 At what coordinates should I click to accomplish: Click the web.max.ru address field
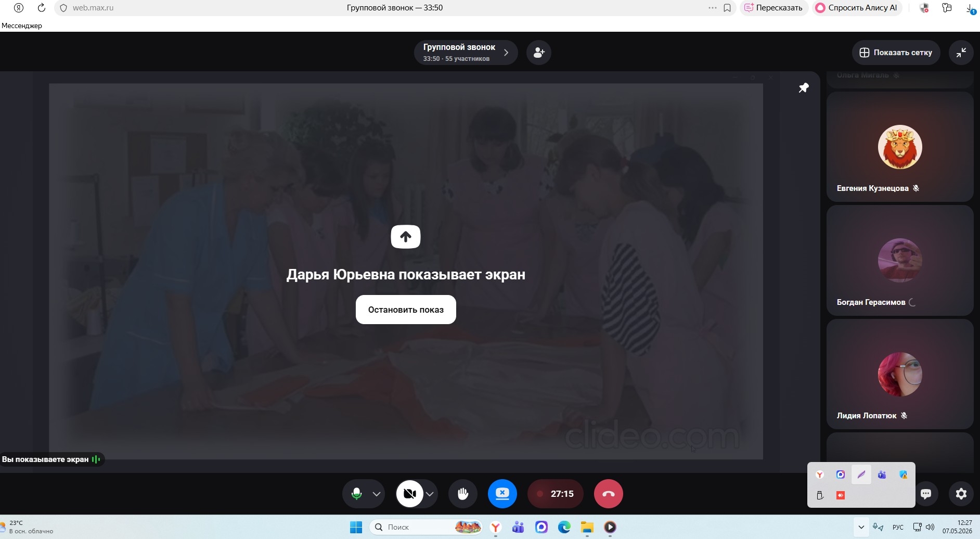[x=93, y=8]
